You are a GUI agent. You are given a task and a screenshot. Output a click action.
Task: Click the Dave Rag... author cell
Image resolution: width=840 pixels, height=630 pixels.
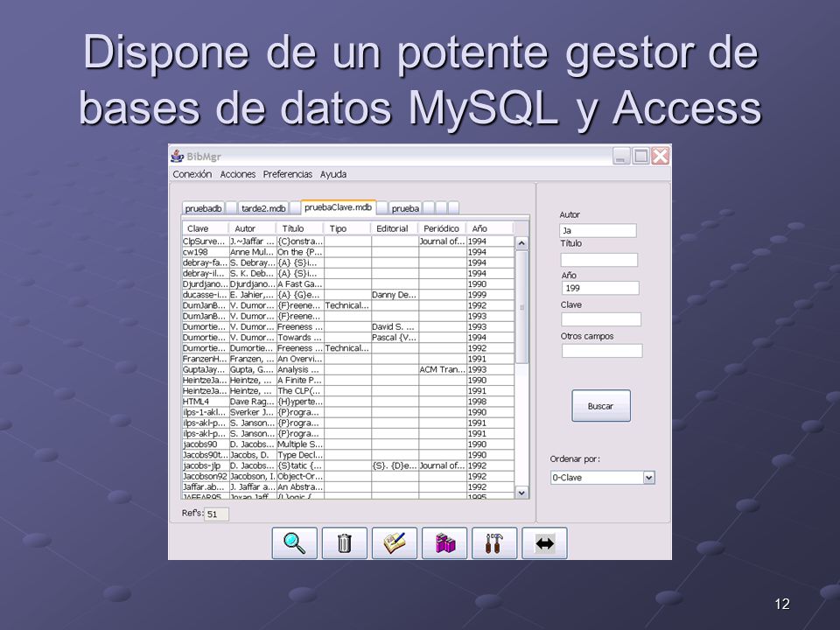coord(253,402)
